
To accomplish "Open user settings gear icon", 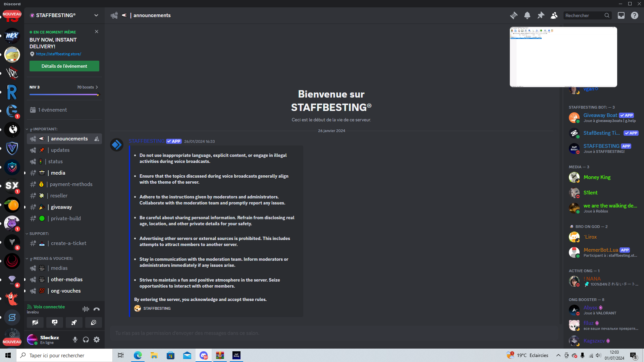I will [97, 340].
